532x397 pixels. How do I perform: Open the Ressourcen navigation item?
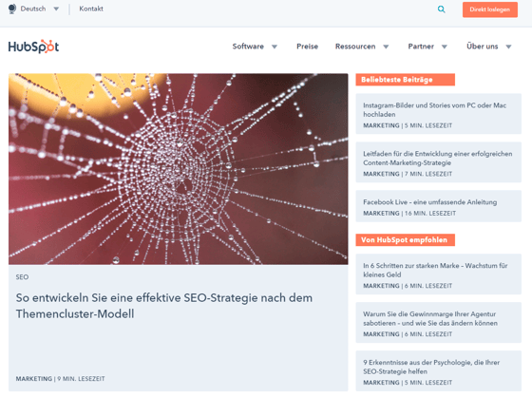355,47
